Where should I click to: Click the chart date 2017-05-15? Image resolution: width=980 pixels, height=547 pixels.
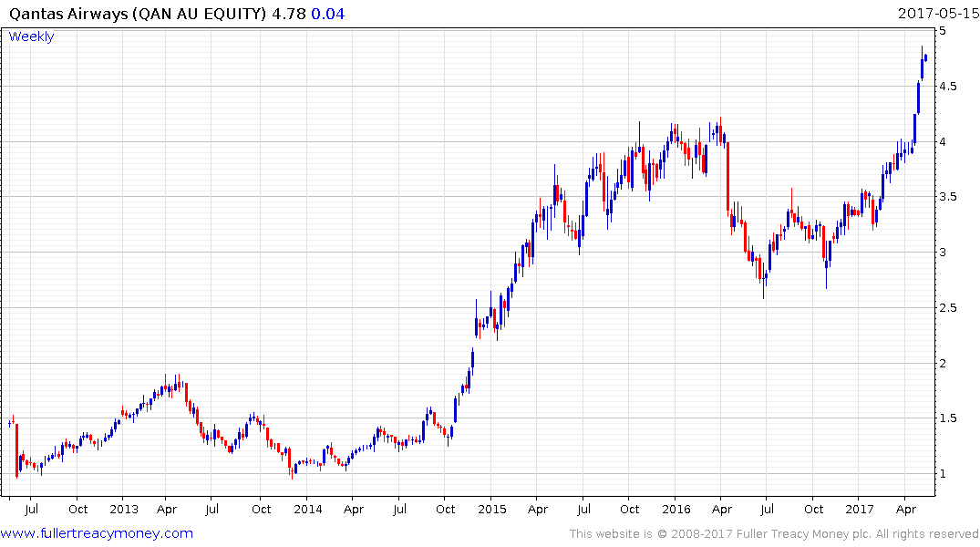[938, 14]
